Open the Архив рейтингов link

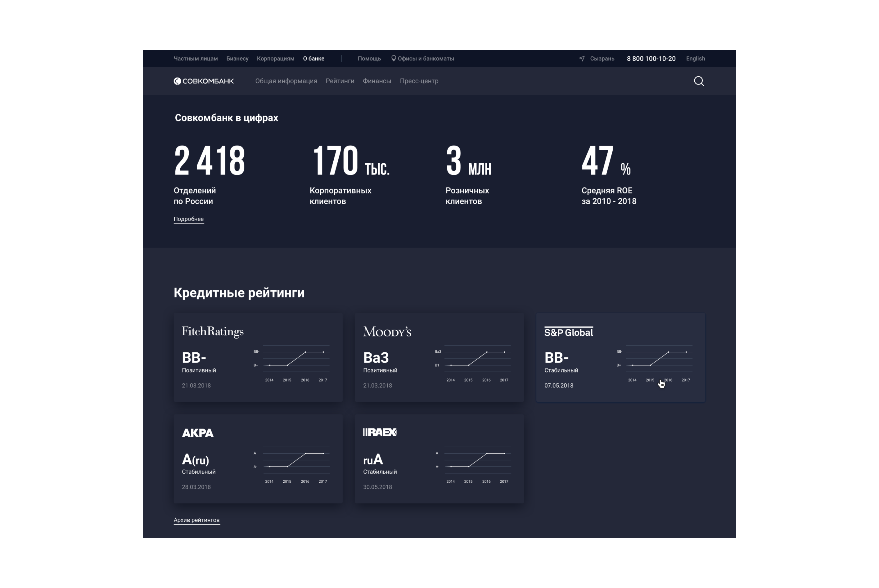click(196, 520)
